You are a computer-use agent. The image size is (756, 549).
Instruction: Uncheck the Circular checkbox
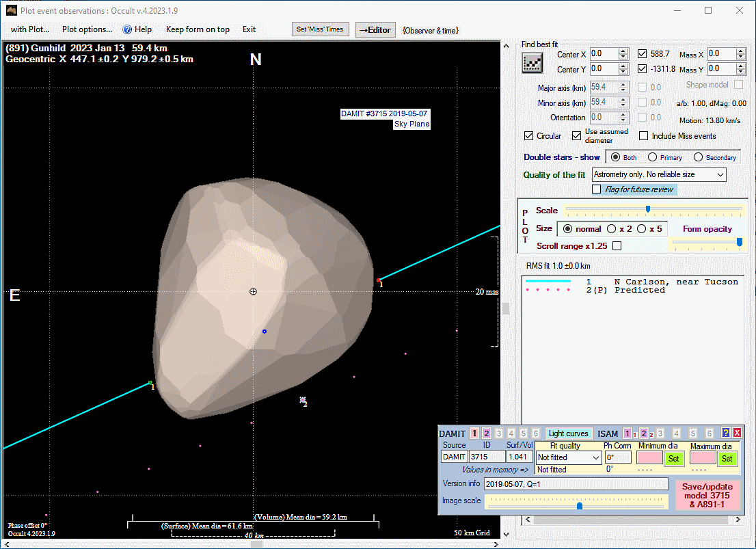529,136
